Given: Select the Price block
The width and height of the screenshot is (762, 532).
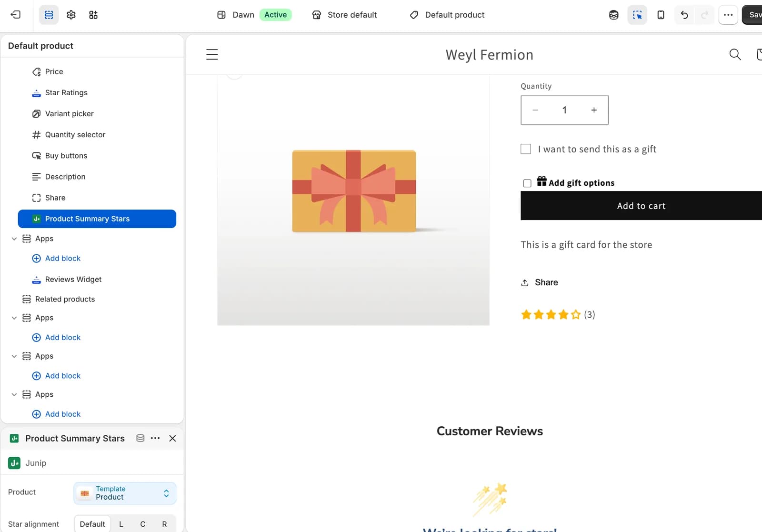Looking at the screenshot, I should tap(97, 71).
